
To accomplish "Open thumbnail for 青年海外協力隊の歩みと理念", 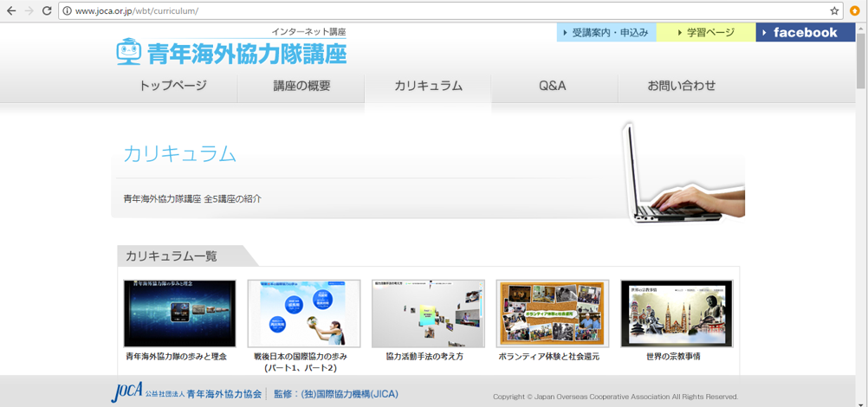I will tap(179, 313).
